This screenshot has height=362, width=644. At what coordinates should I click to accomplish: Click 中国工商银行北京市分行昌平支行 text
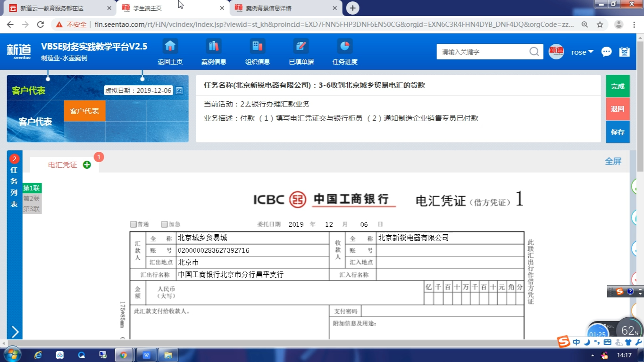pos(231,274)
